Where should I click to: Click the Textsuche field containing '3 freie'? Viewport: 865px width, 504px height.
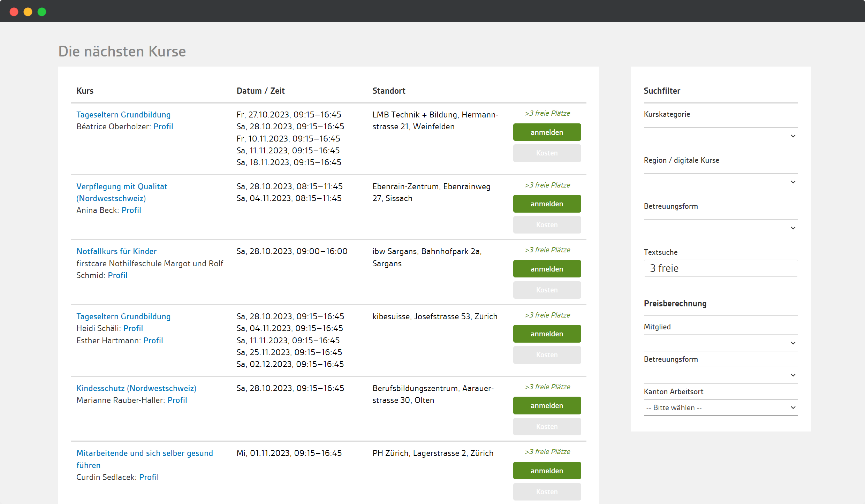pos(721,268)
